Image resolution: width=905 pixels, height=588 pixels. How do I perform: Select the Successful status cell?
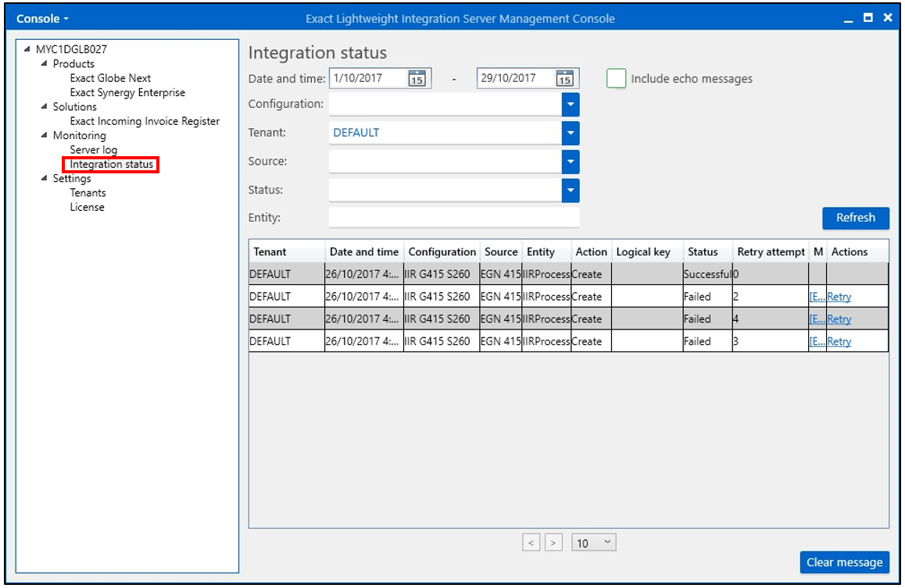[x=707, y=274]
